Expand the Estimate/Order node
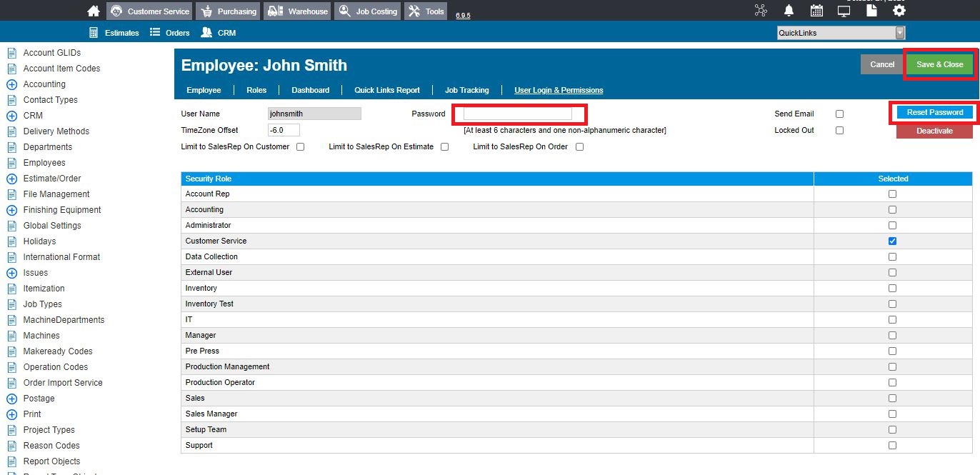This screenshot has height=475, width=980. coord(11,179)
